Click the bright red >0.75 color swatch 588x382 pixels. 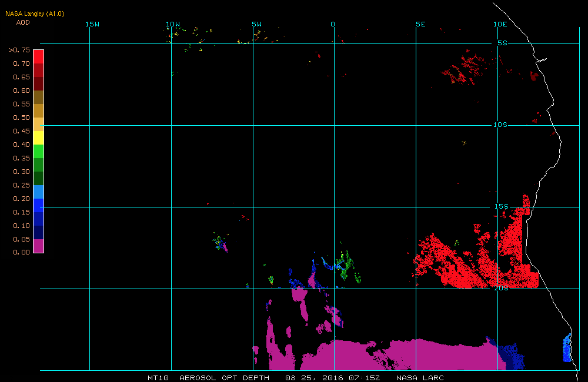39,56
